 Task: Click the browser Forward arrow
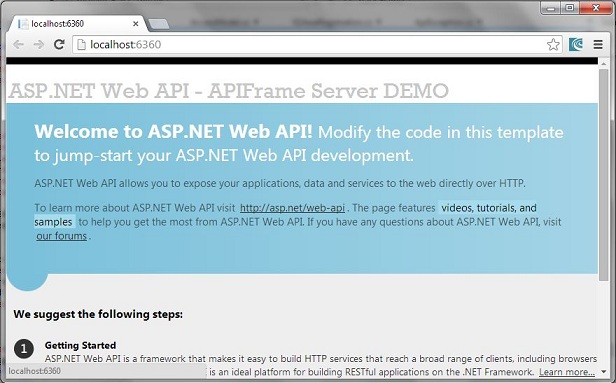[38, 44]
